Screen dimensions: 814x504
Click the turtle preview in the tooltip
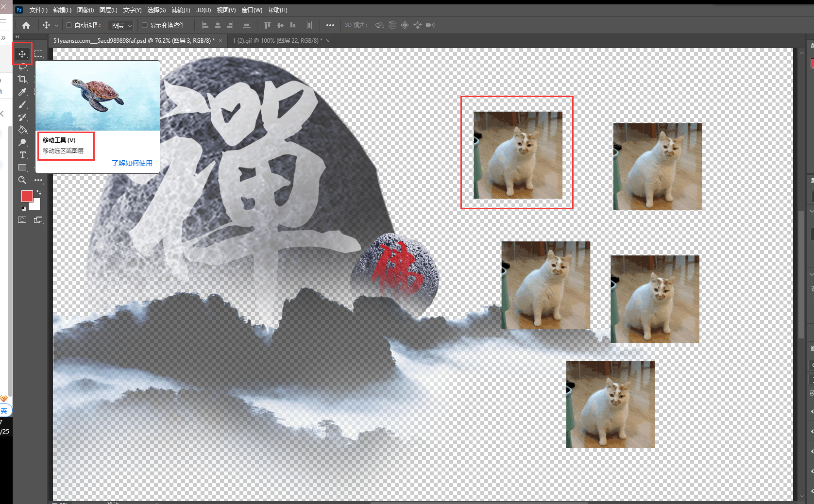[98, 96]
